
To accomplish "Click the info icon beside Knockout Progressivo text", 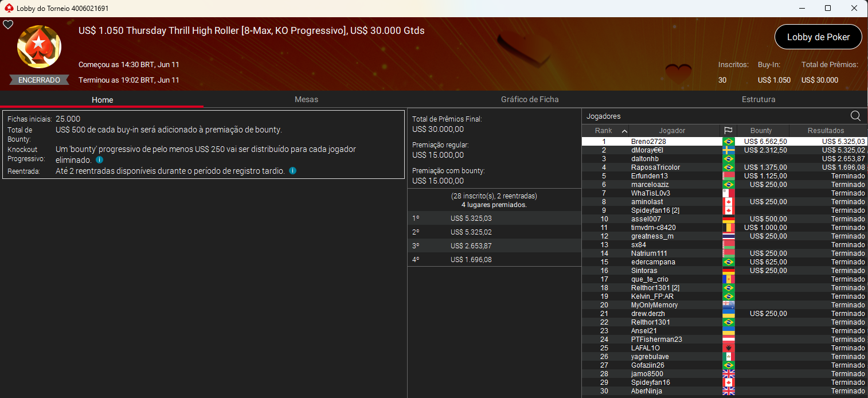I will coord(100,160).
